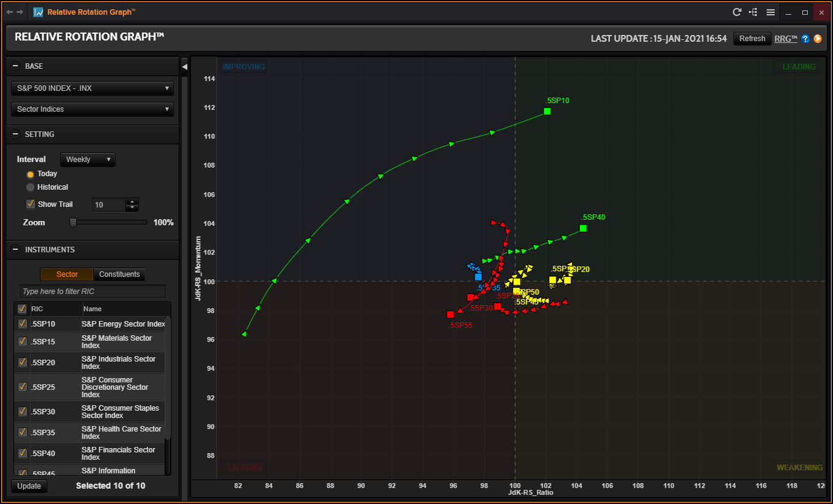Uncheck the .5SP30 Consumer Staples checkbox

click(x=23, y=411)
